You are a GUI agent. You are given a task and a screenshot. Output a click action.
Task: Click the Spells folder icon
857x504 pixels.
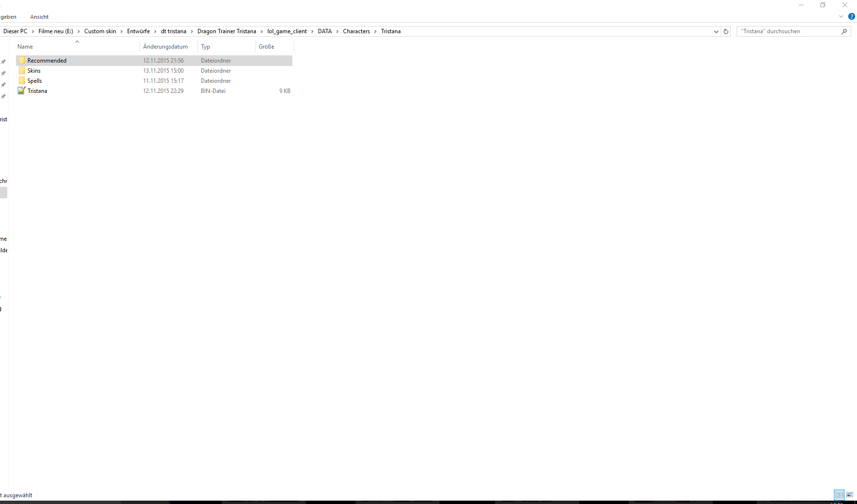coord(22,81)
